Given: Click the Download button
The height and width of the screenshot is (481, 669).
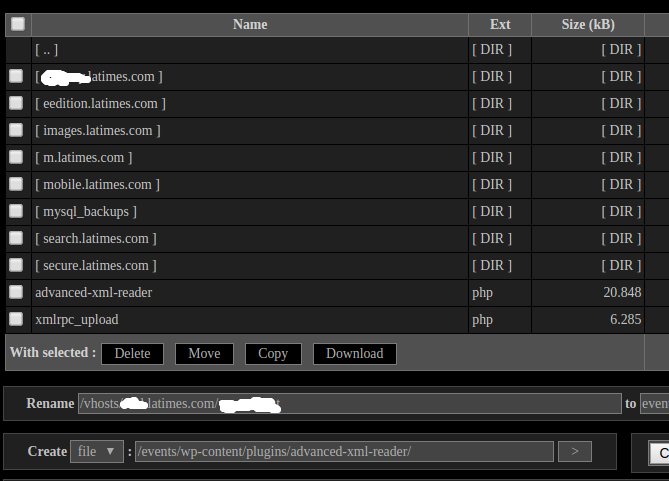Looking at the screenshot, I should pos(355,354).
